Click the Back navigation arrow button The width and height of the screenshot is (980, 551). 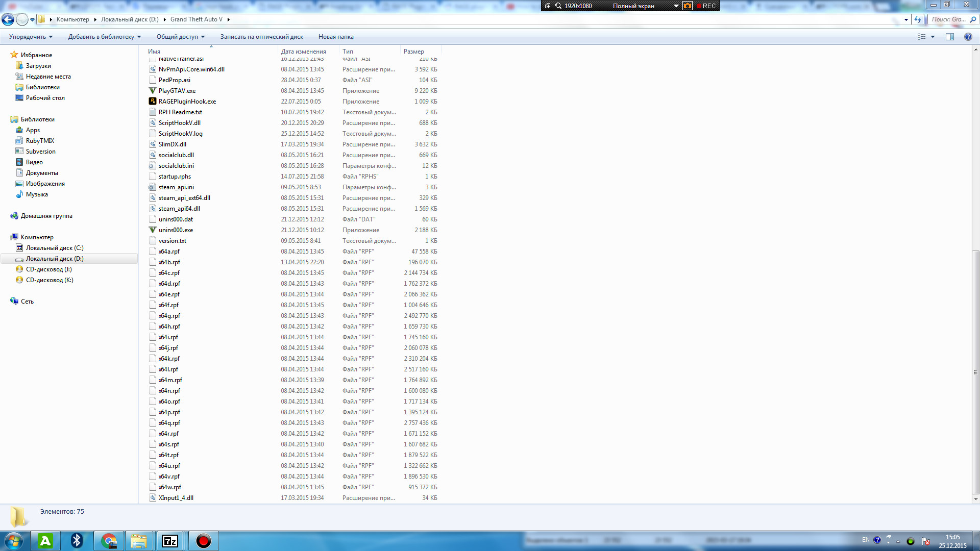tap(8, 19)
